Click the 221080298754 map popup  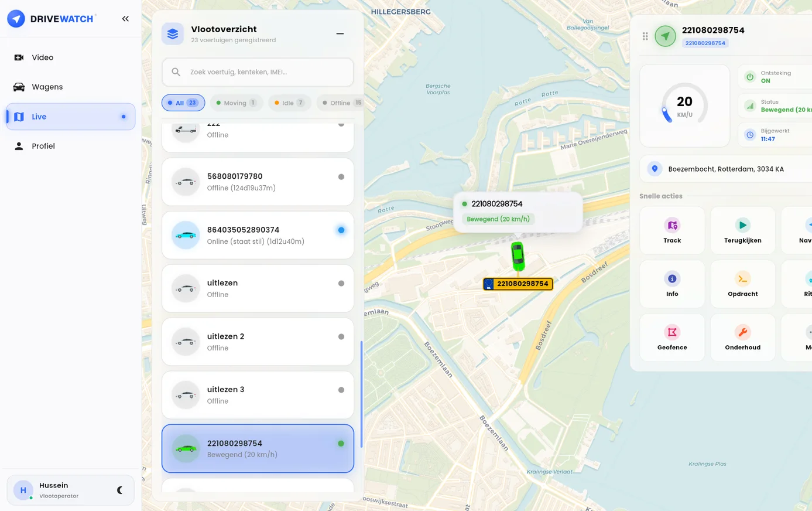pos(518,212)
